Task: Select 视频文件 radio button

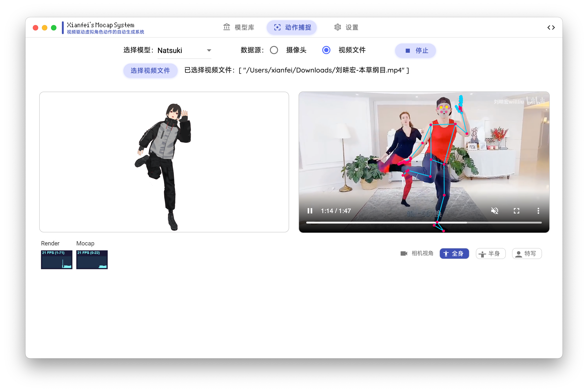Action: 326,50
